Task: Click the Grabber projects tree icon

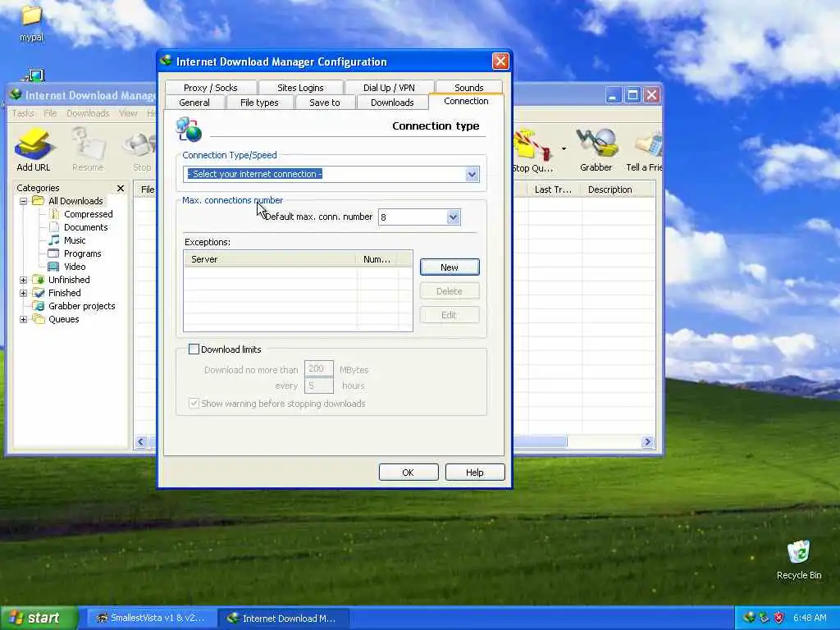Action: [39, 306]
